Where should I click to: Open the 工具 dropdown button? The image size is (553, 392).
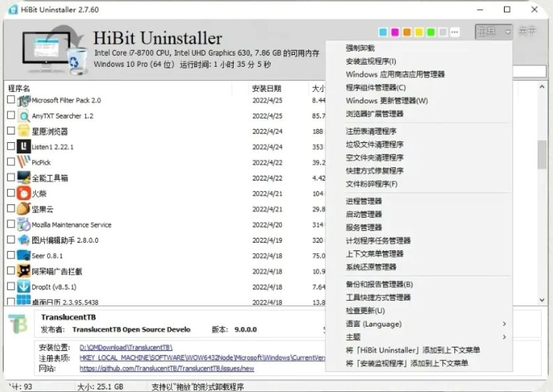pyautogui.click(x=493, y=32)
